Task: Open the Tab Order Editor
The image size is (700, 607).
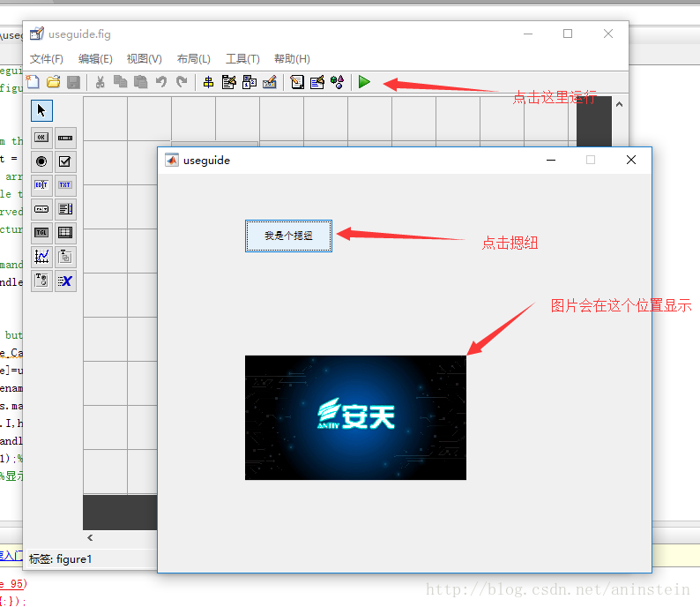Action: [x=249, y=82]
